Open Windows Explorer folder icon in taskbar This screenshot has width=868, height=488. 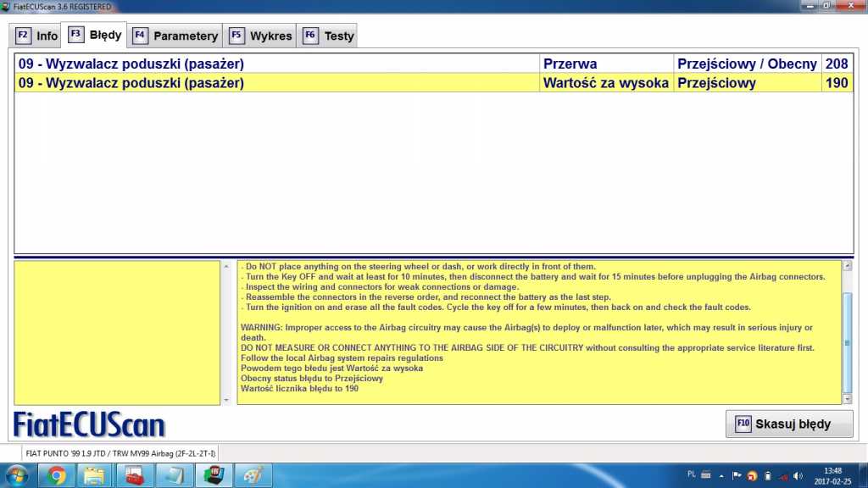pyautogui.click(x=95, y=475)
